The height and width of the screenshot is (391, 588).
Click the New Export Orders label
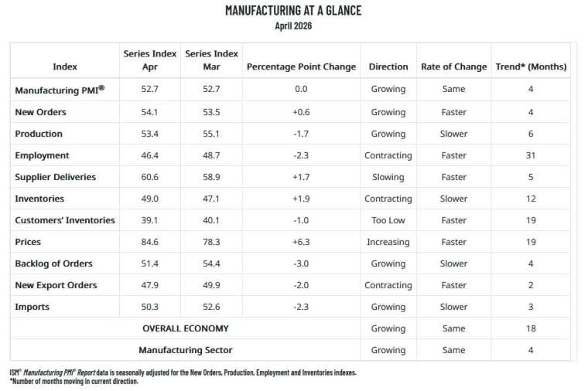pos(56,285)
